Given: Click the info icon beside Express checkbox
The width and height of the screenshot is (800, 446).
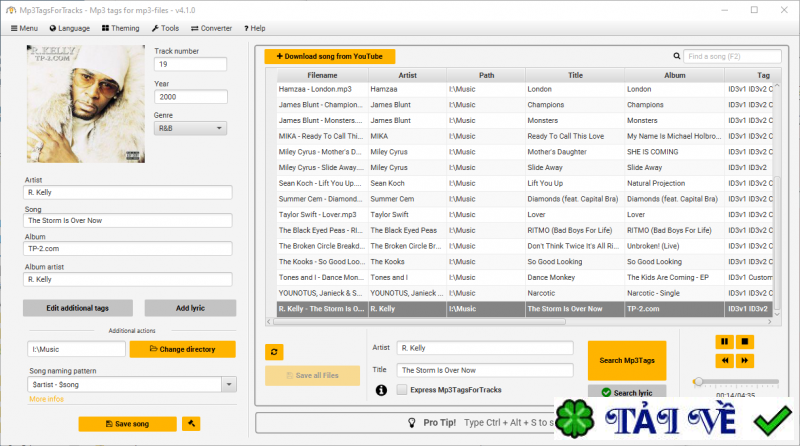Looking at the screenshot, I should tap(381, 390).
